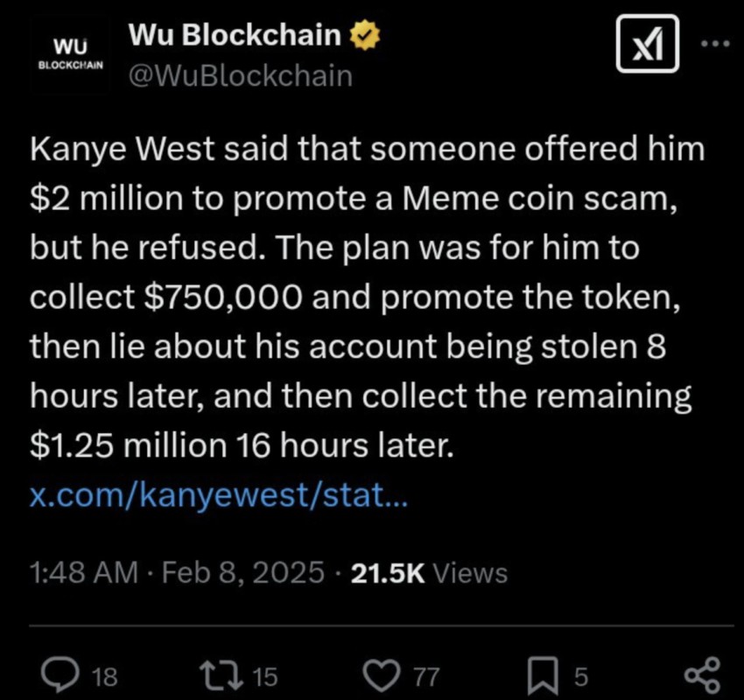The image size is (744, 700).
Task: Open the Grok xAI icon button
Action: click(x=647, y=44)
